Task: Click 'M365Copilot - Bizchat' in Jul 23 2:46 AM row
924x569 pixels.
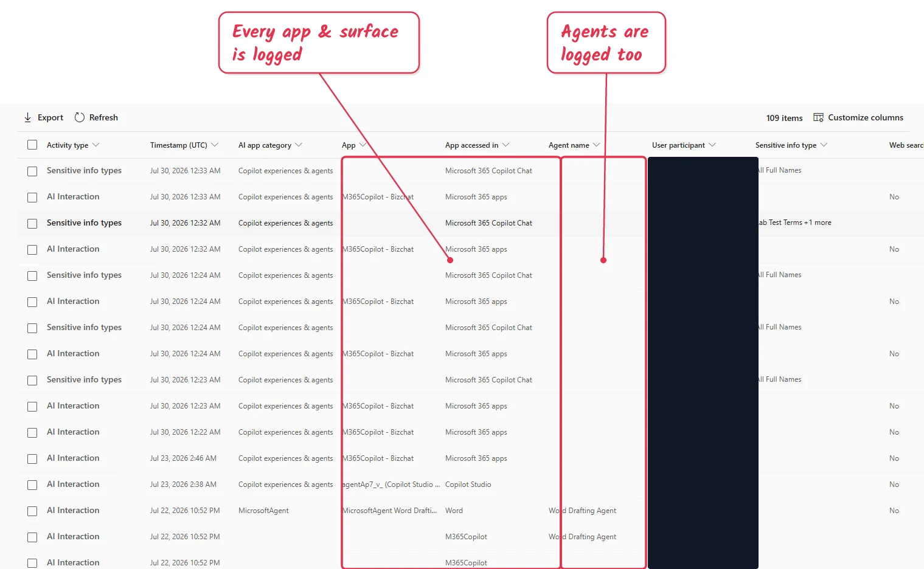Action: pyautogui.click(x=378, y=458)
